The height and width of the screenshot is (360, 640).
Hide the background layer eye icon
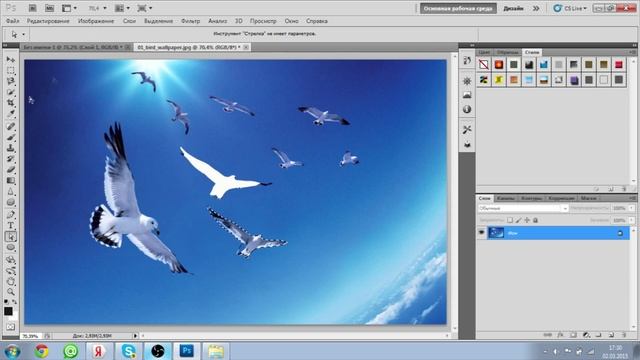[x=482, y=233]
